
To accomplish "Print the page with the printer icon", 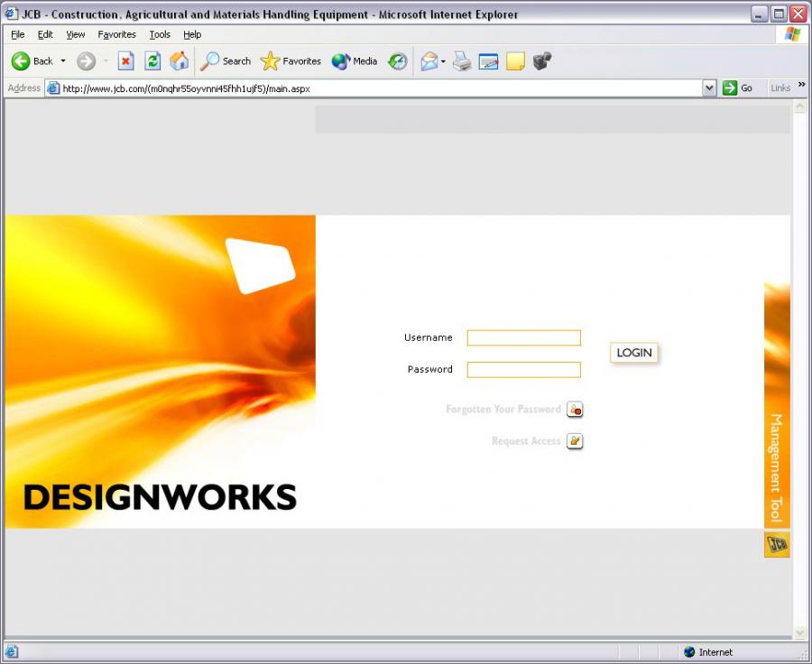I will (462, 61).
